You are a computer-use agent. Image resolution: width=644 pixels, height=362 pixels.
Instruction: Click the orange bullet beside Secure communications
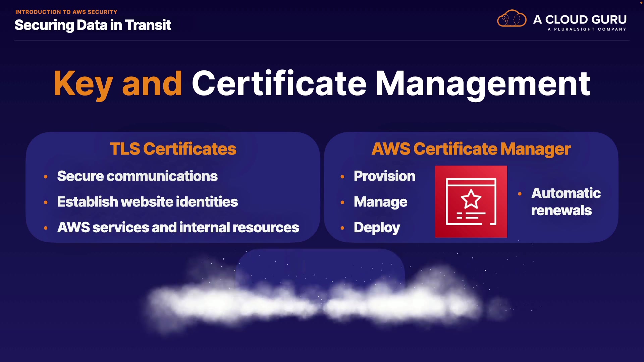pos(46,177)
